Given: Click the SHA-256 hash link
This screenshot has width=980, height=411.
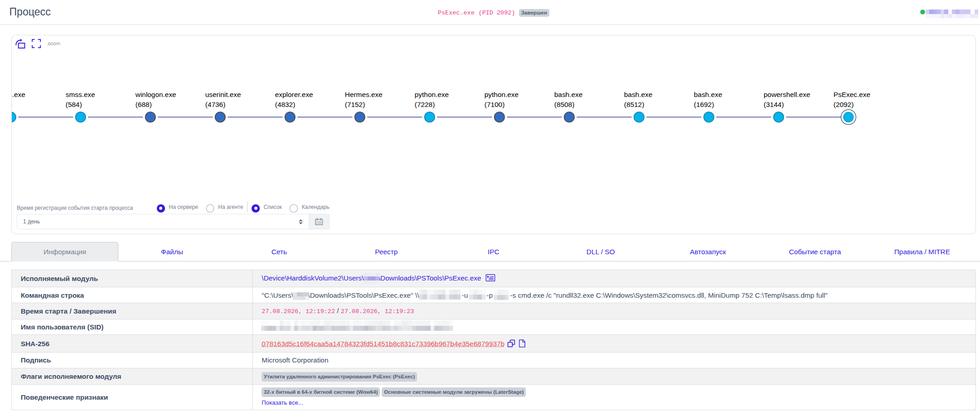Looking at the screenshot, I should 383,344.
